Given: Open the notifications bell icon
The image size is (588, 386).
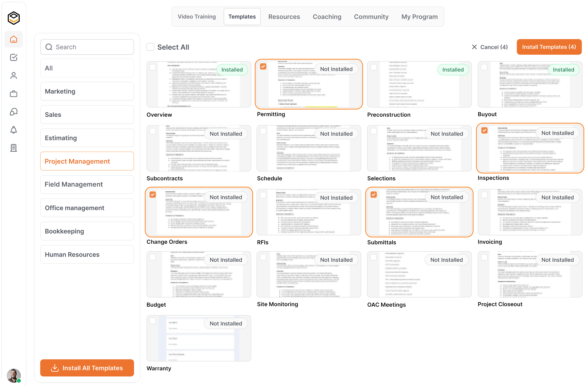Looking at the screenshot, I should tap(14, 130).
